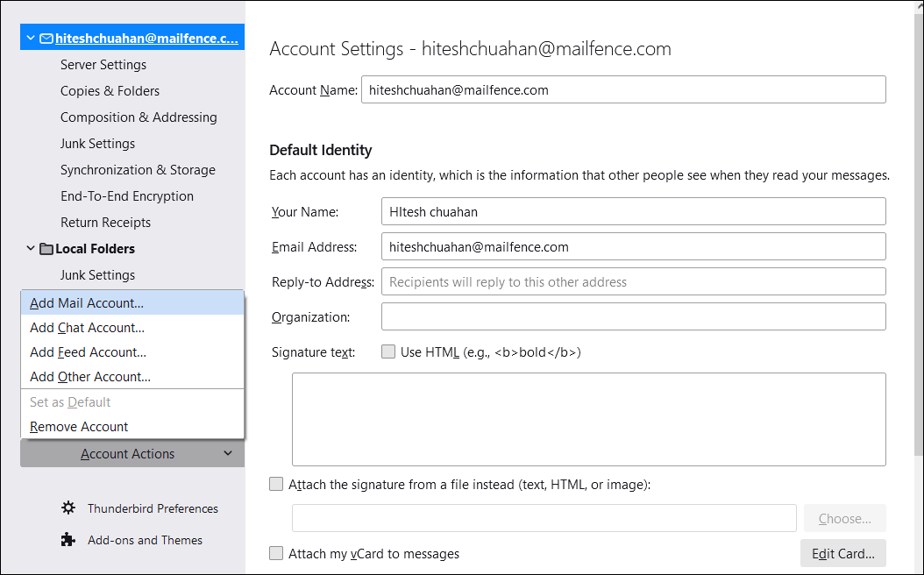Select the Local Folders tree item
This screenshot has height=575, width=924.
[95, 249]
